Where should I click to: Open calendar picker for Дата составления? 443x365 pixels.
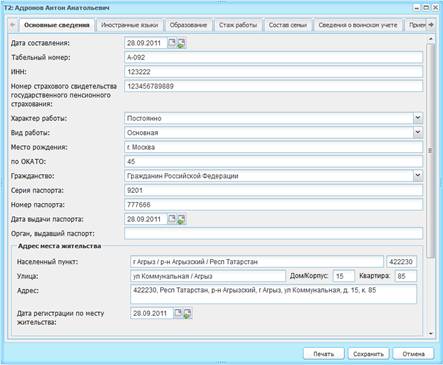pos(172,43)
